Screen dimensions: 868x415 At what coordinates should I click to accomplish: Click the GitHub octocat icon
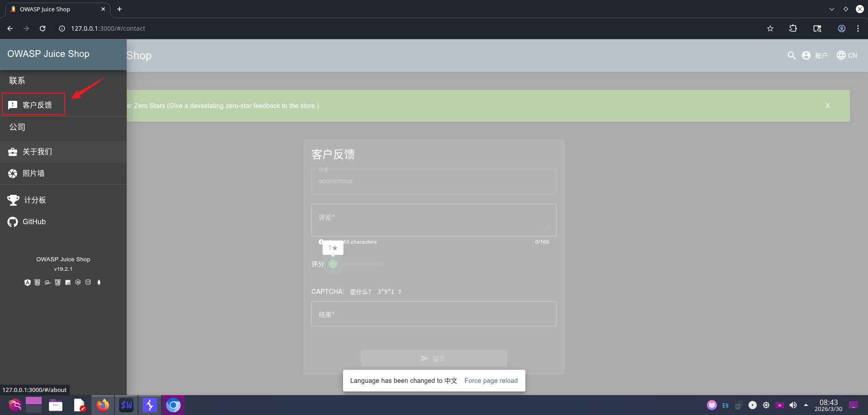coord(13,222)
